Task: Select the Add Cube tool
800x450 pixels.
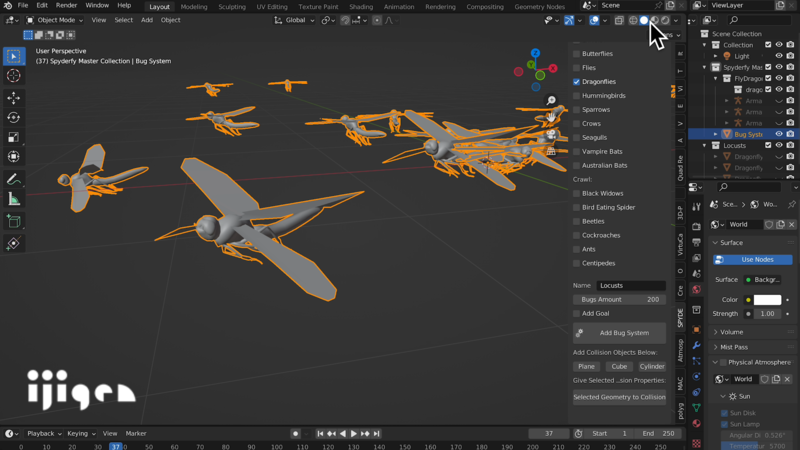Action: coord(14,221)
